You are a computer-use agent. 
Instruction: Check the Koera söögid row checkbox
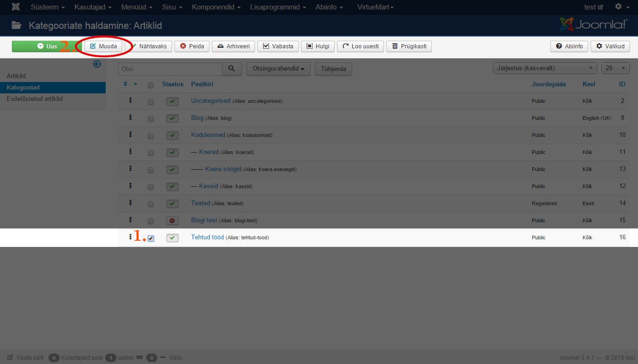151,170
